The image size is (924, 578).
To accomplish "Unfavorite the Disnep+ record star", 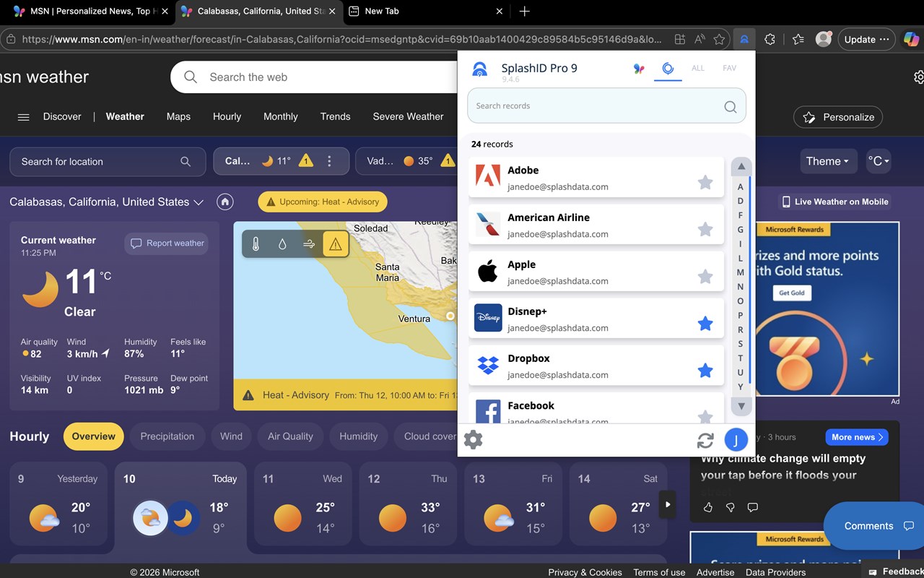I will tap(705, 323).
